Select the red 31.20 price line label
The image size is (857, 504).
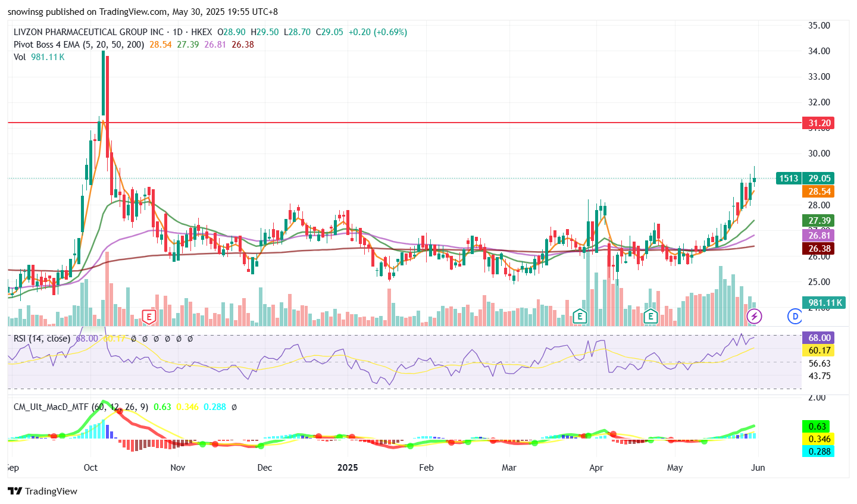(x=819, y=123)
